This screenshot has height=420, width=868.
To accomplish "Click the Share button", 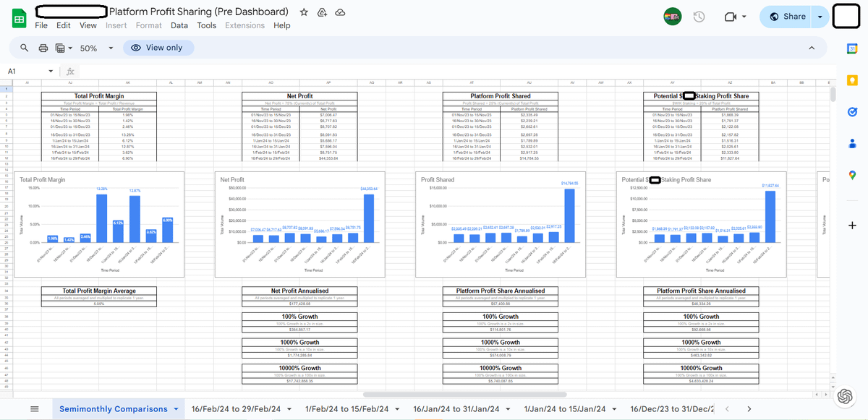I will pyautogui.click(x=786, y=17).
